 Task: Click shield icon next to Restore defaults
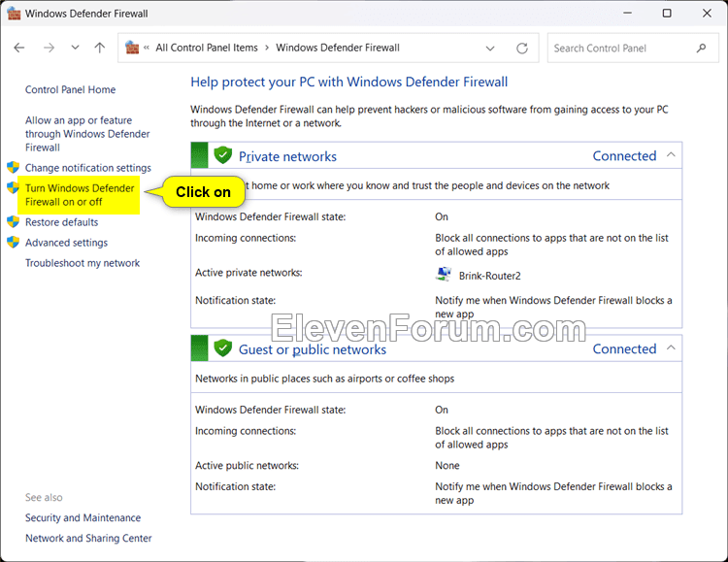(x=13, y=221)
